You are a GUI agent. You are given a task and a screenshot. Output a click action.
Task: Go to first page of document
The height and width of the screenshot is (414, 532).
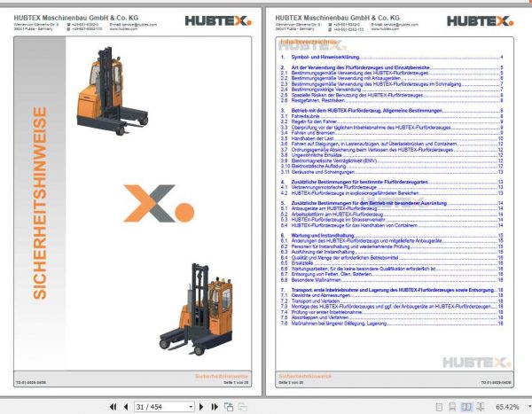113,407
